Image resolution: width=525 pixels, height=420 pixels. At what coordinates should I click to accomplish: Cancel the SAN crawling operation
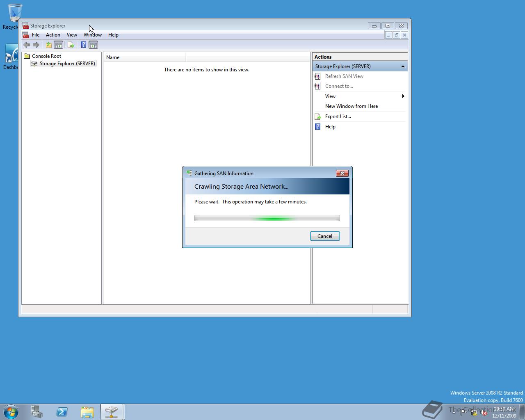tap(325, 236)
